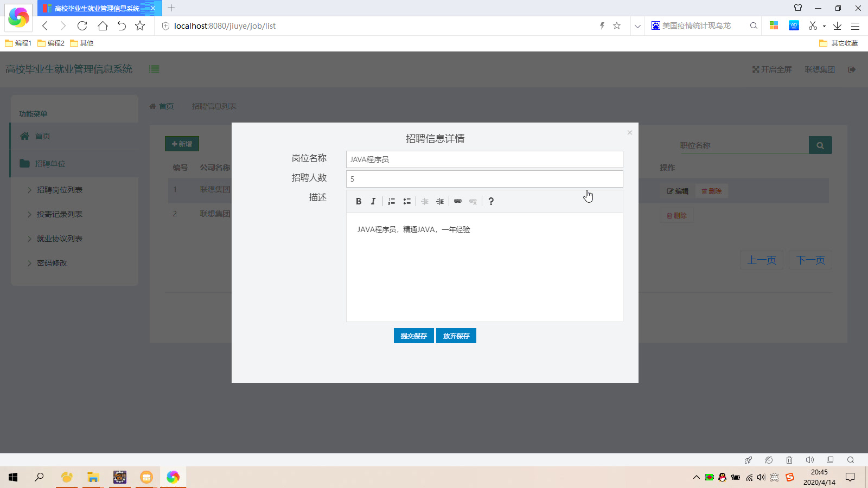
Task: Bookmark the page with the star icon
Action: tap(140, 25)
